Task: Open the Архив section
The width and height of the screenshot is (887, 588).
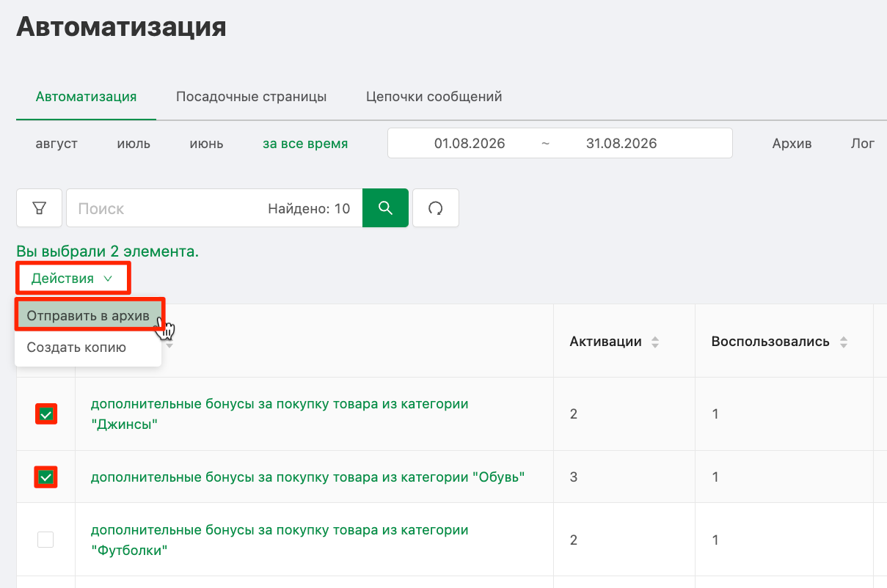Action: click(792, 144)
